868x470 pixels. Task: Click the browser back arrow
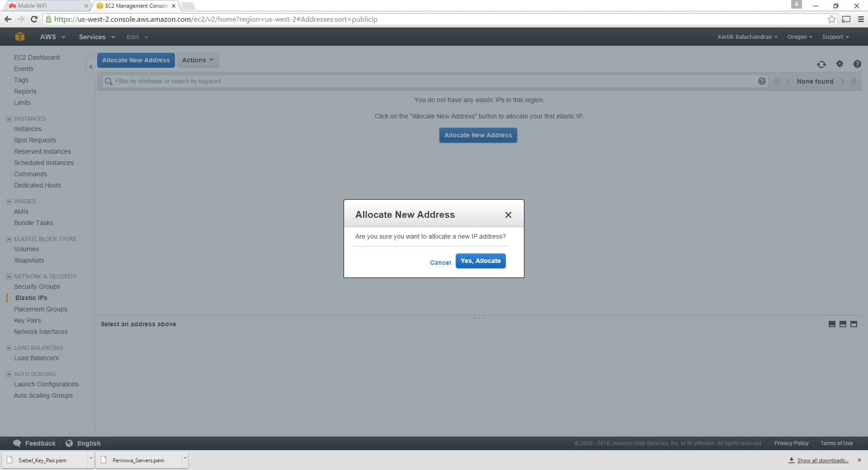[8, 19]
